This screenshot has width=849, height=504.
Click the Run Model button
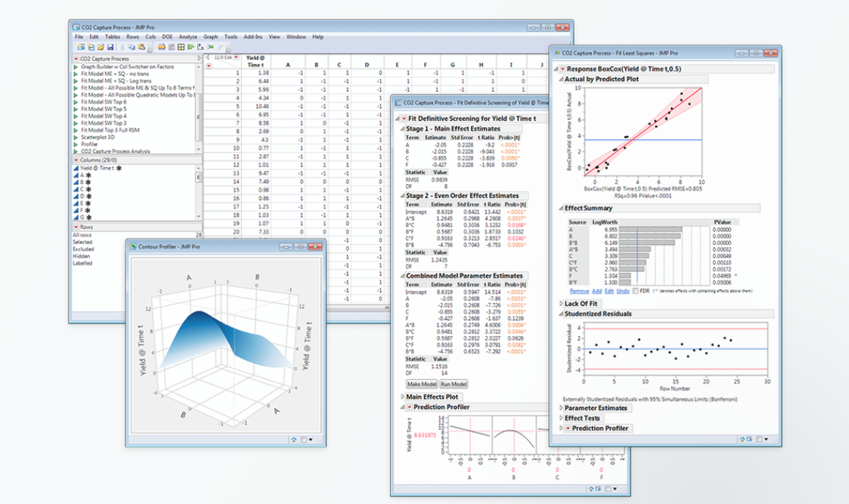[453, 384]
